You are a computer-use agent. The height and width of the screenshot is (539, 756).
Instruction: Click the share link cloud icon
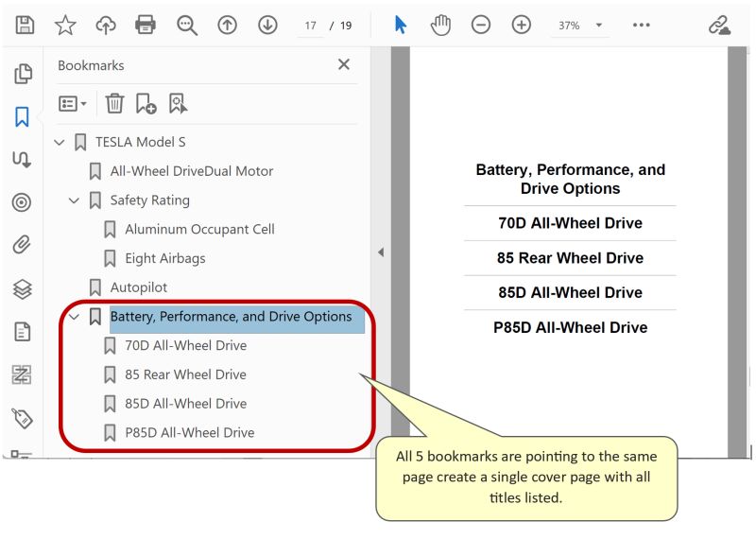point(719,26)
